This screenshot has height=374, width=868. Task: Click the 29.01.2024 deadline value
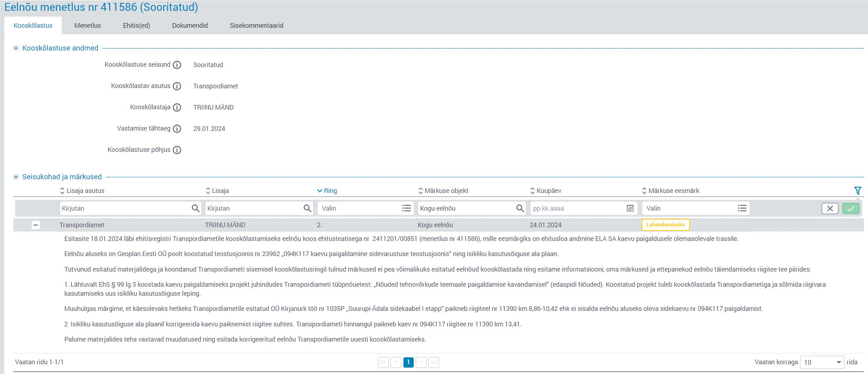[209, 129]
